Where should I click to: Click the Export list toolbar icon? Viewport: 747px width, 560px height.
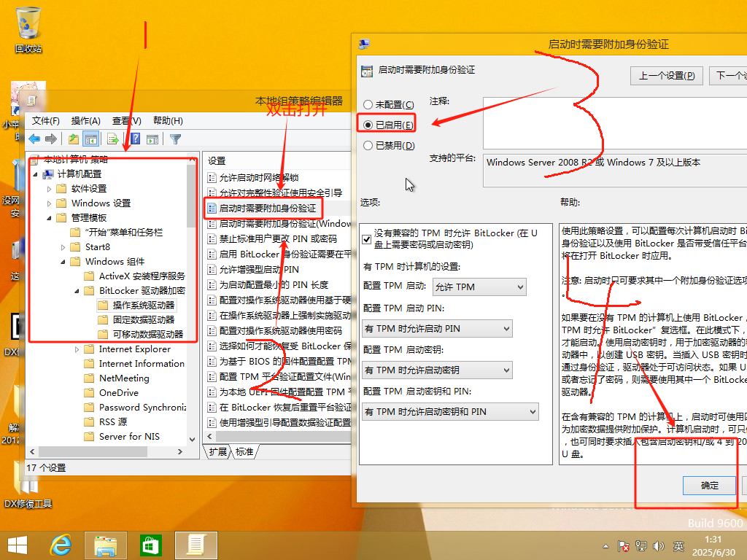pos(113,139)
